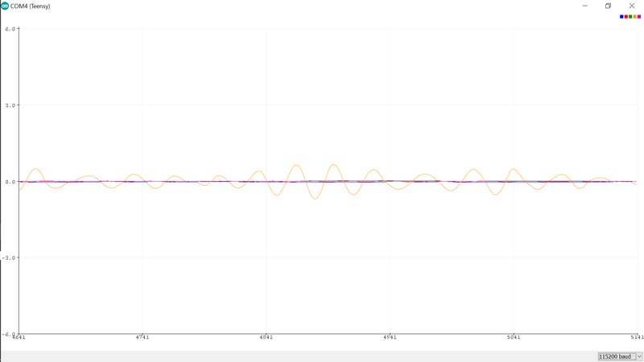The height and width of the screenshot is (362, 644).
Task: Select the magenta legend color square
Action: click(639, 16)
